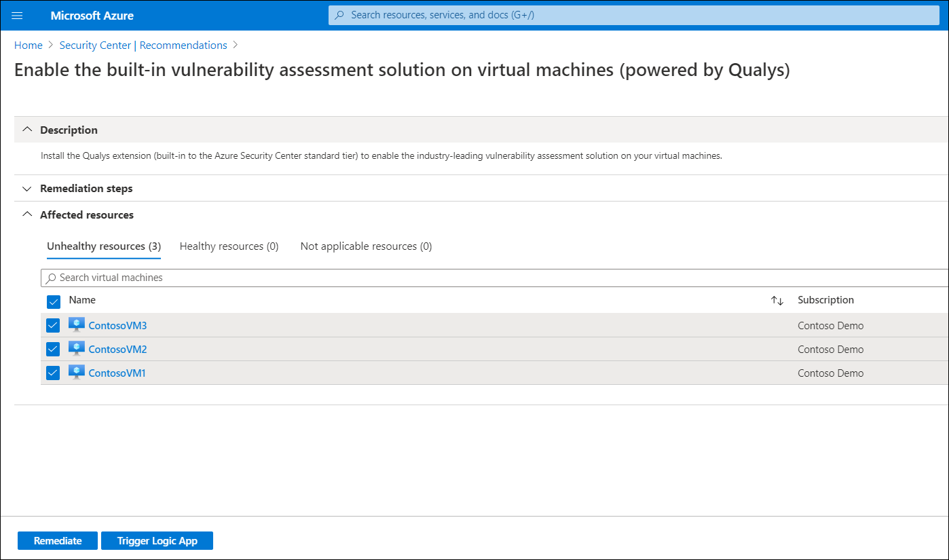
Task: Select the Unhealthy resources (3) tab
Action: (x=104, y=246)
